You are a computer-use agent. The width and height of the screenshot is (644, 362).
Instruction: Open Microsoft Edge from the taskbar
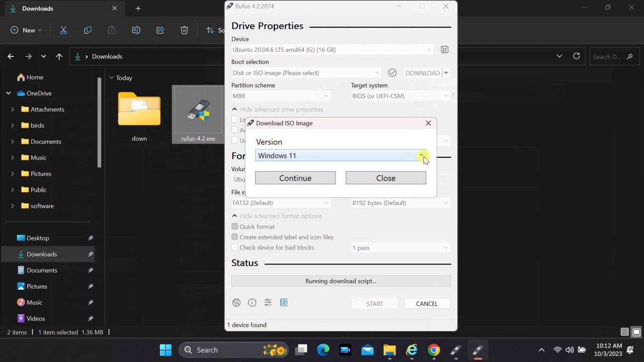click(x=323, y=350)
